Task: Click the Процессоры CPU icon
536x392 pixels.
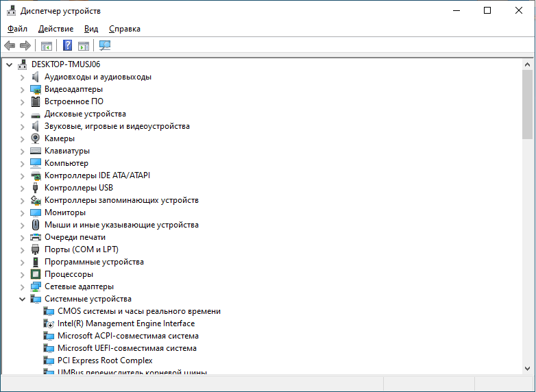Action: click(36, 274)
